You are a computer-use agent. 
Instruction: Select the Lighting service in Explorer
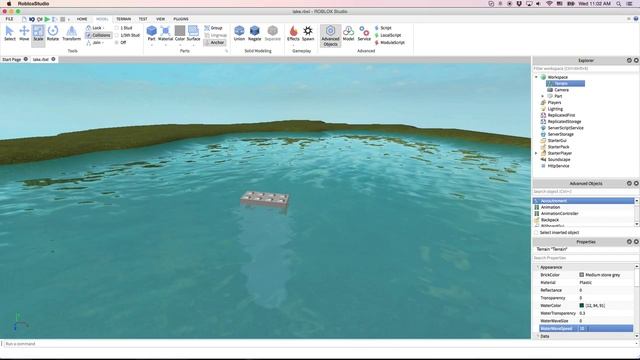pyautogui.click(x=552, y=109)
